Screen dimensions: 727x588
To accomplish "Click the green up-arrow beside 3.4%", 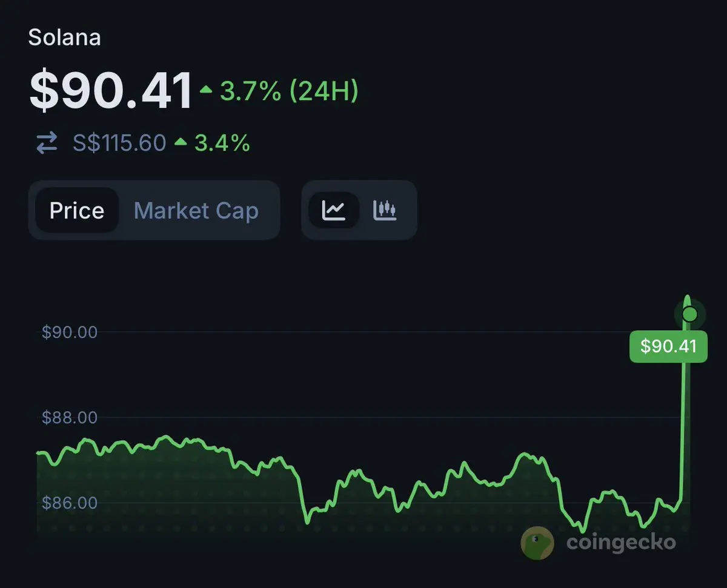I will [x=181, y=143].
